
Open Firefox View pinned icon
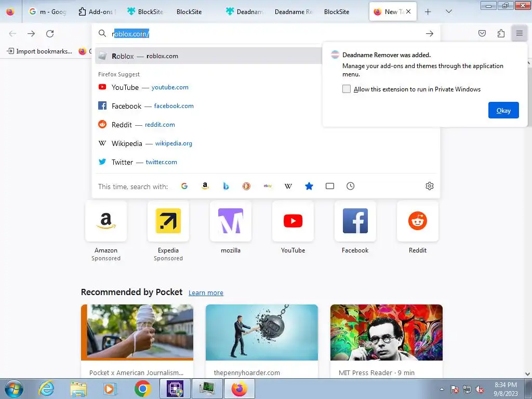coord(10,11)
